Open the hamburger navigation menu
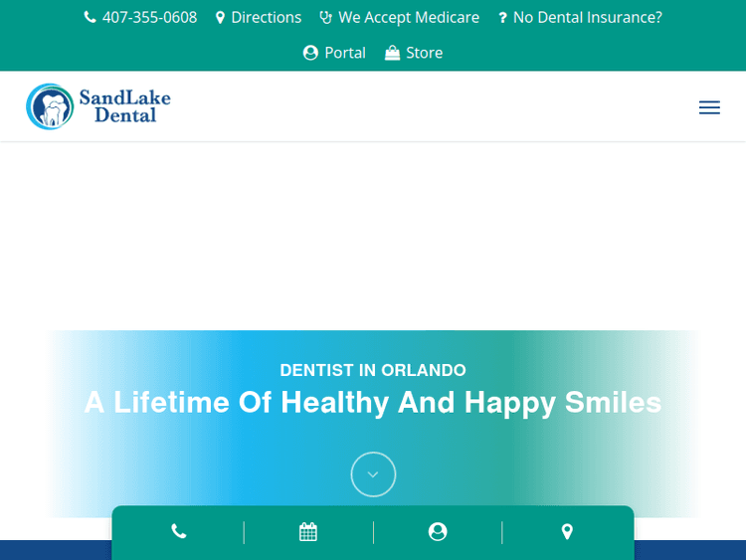Image resolution: width=746 pixels, height=560 pixels. pyautogui.click(x=709, y=107)
